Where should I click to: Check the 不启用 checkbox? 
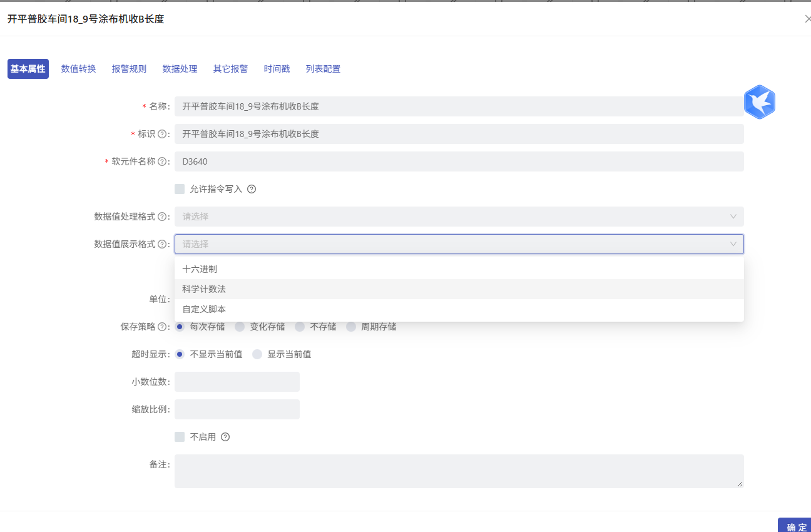pyautogui.click(x=180, y=437)
